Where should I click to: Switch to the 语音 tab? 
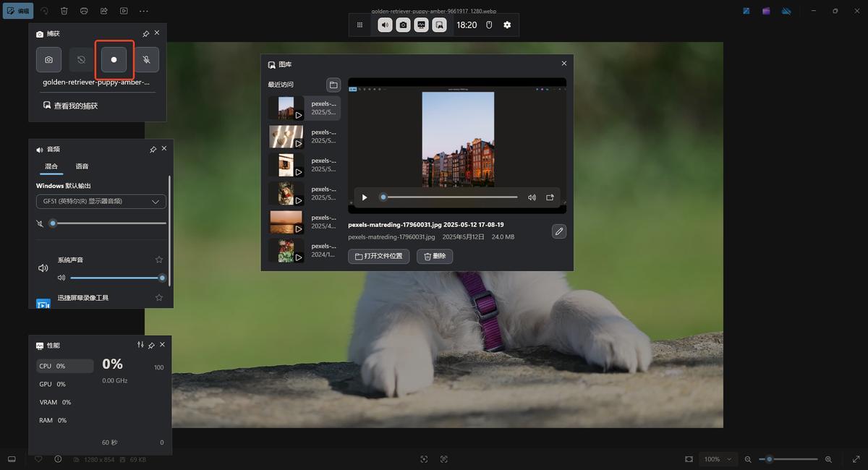pos(82,166)
